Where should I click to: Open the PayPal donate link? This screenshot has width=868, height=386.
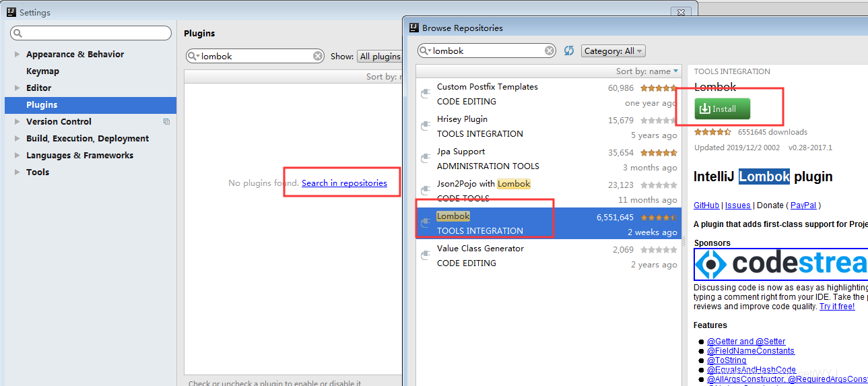click(803, 205)
